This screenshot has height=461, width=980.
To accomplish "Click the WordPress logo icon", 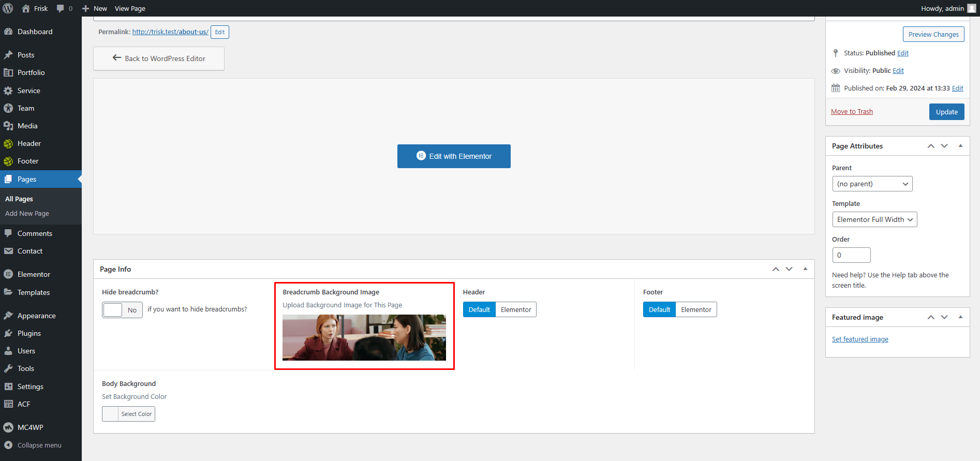I will tap(8, 8).
